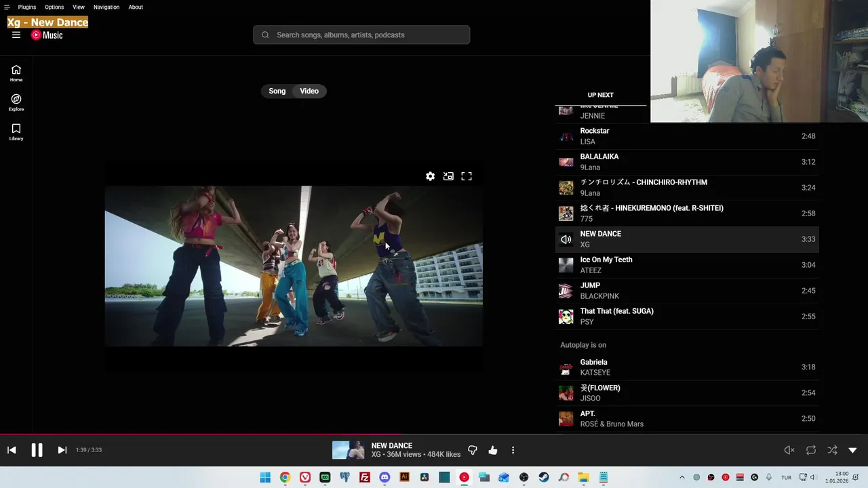Click the YouTube Music logo
This screenshot has height=488, width=868.
[x=47, y=35]
